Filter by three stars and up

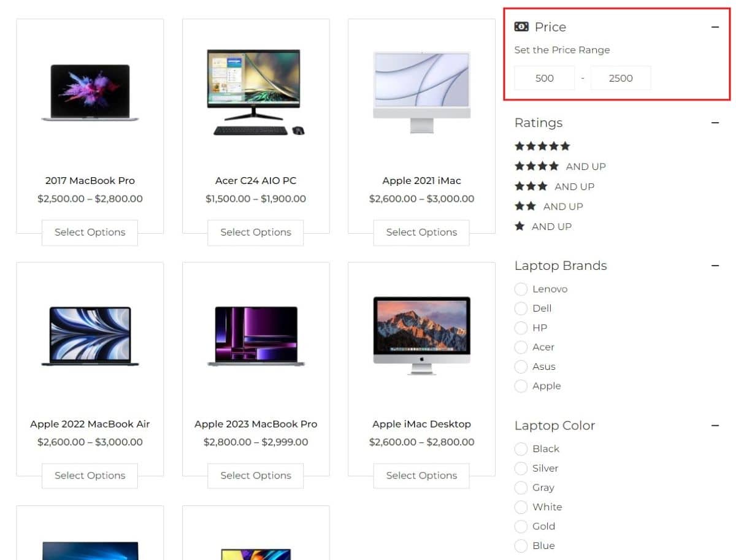coord(554,186)
